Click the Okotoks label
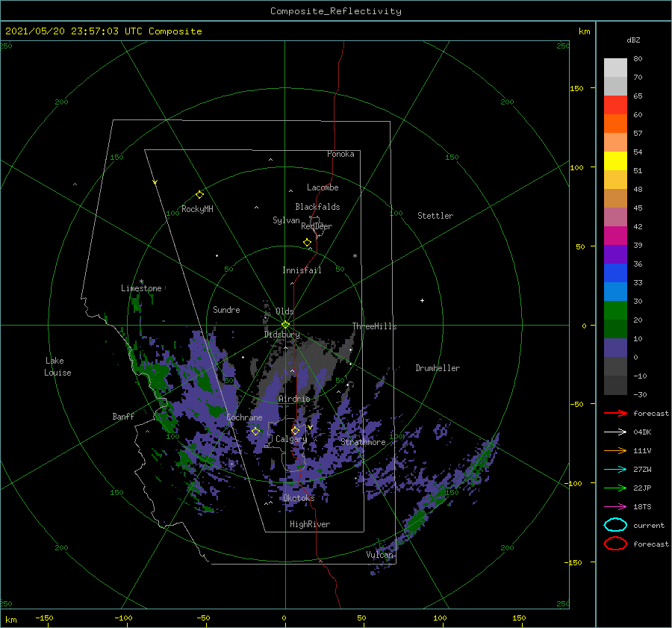The height and width of the screenshot is (628, 672). click(299, 498)
